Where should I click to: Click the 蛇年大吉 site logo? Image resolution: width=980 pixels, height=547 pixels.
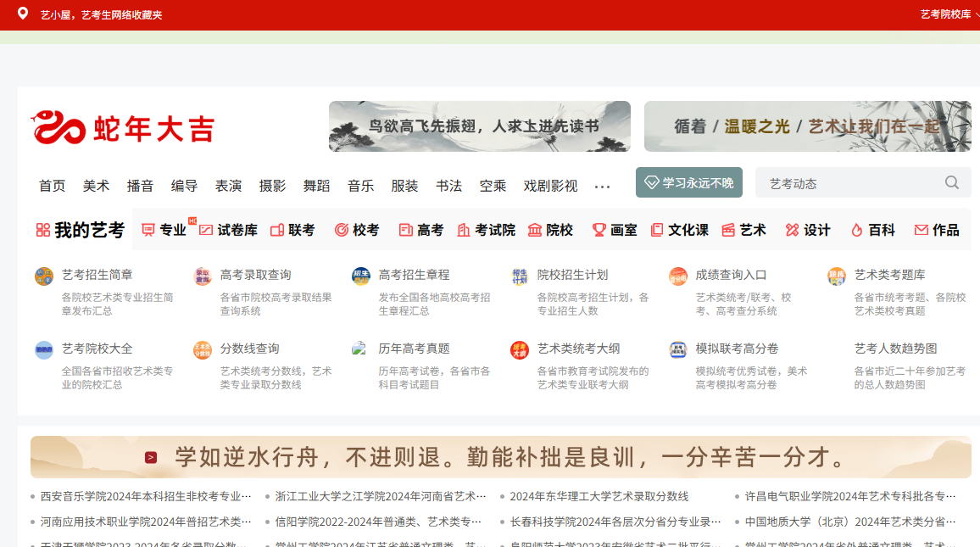click(x=123, y=128)
